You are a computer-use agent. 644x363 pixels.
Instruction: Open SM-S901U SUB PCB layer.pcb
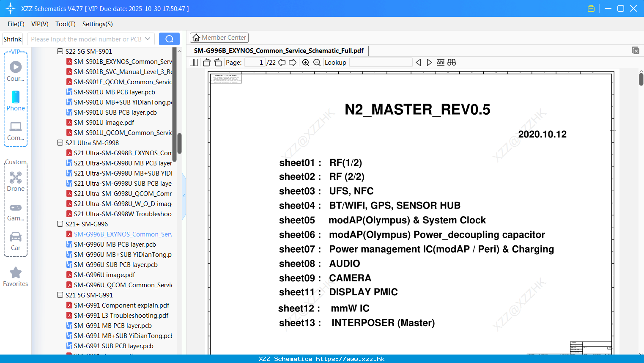tap(112, 113)
